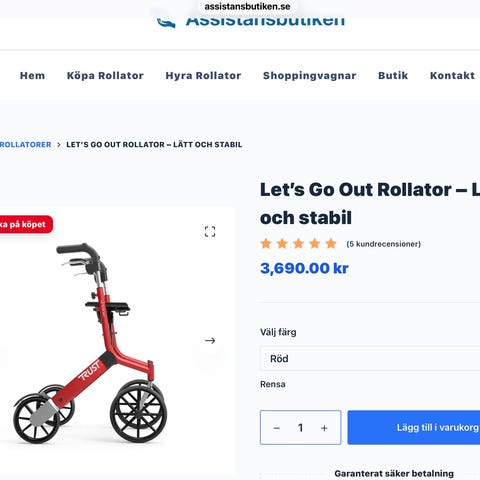Image resolution: width=480 pixels, height=480 pixels.
Task: Open the Butik menu item
Action: point(393,76)
